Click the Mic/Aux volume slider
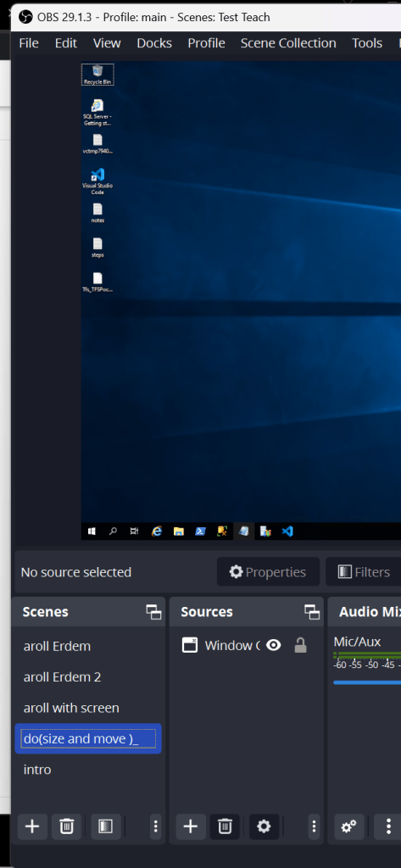This screenshot has width=401, height=868. pos(366,682)
